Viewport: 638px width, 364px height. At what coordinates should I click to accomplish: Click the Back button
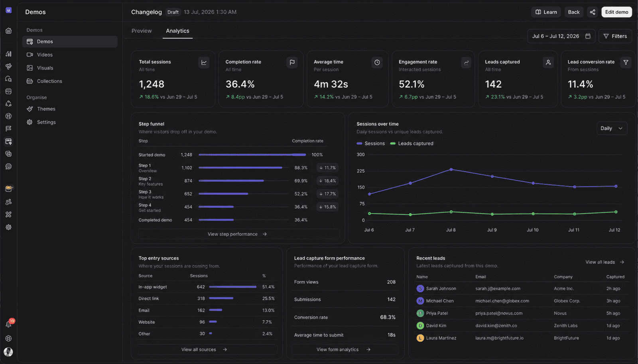(574, 12)
